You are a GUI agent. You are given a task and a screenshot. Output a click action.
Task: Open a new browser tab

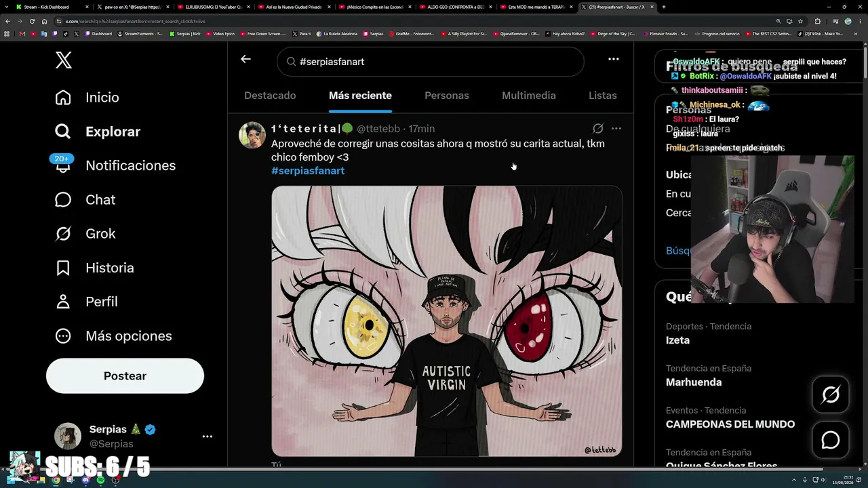(x=663, y=7)
